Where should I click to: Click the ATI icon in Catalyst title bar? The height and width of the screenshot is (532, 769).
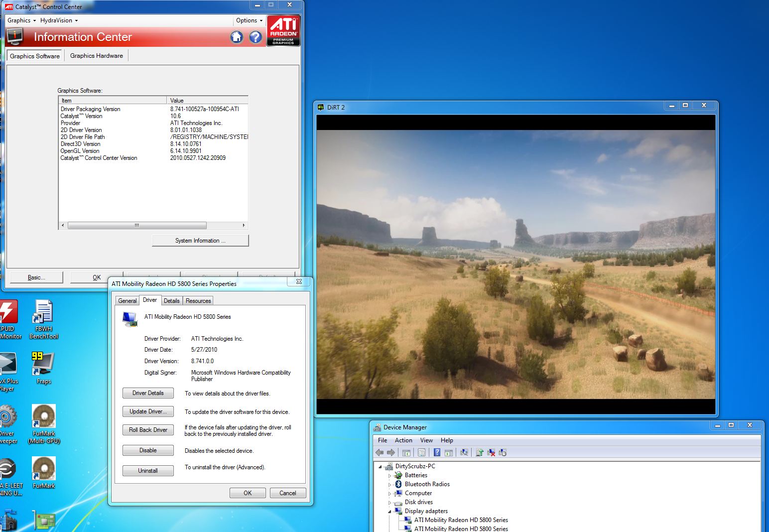coord(9,6)
